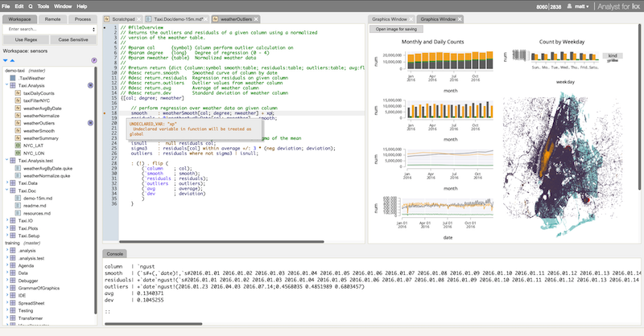The image size is (644, 336).
Task: Click the NYC_LON data icon
Action: (x=18, y=153)
